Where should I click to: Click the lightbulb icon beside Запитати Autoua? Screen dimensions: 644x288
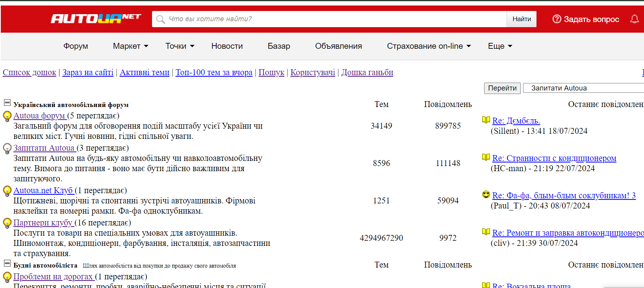(x=7, y=148)
